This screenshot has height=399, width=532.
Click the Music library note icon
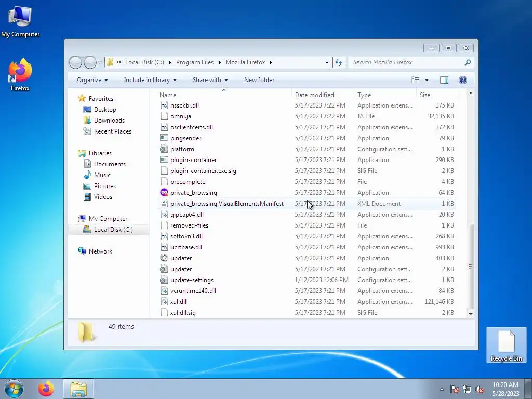click(87, 175)
